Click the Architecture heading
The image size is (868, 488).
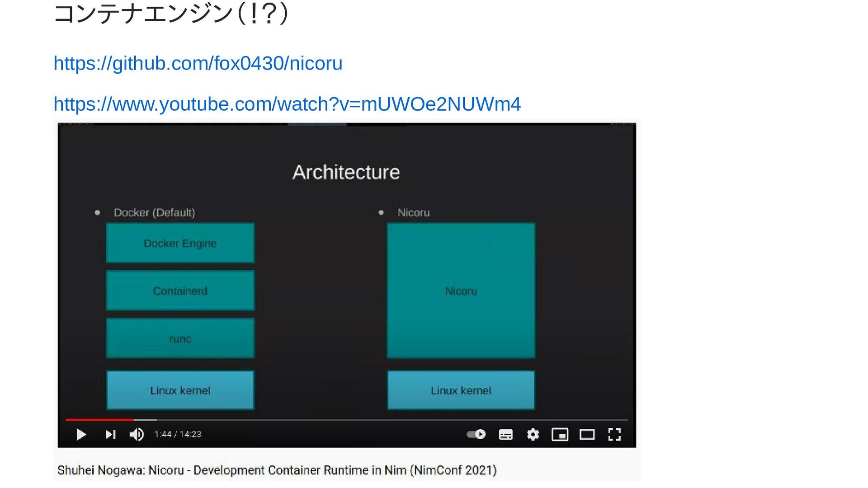[346, 172]
